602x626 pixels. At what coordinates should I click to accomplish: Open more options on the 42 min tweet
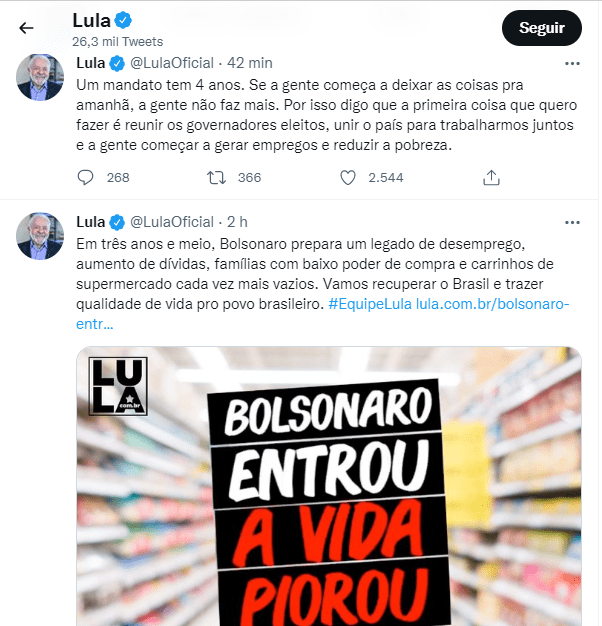tap(572, 63)
